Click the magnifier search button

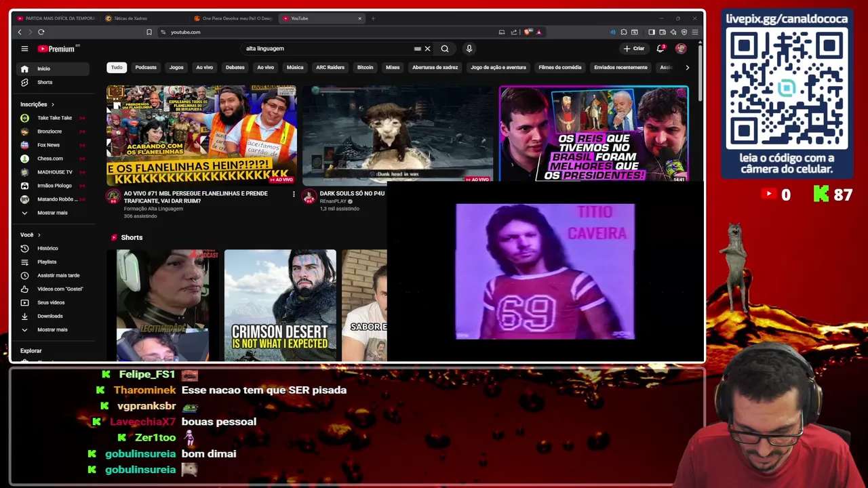point(445,49)
